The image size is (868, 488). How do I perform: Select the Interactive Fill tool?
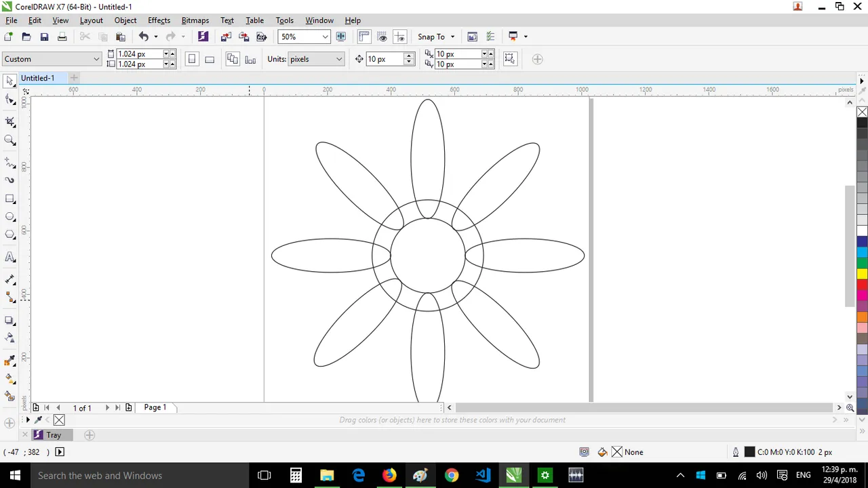coord(9,378)
